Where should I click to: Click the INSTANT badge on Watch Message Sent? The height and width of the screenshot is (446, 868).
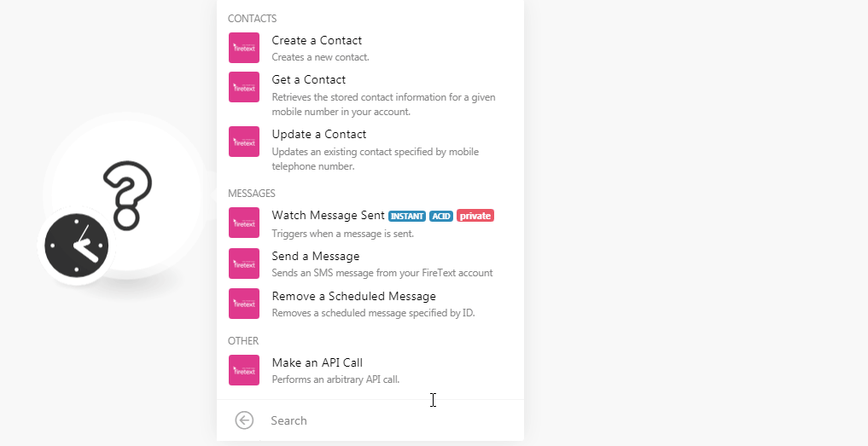click(x=407, y=216)
